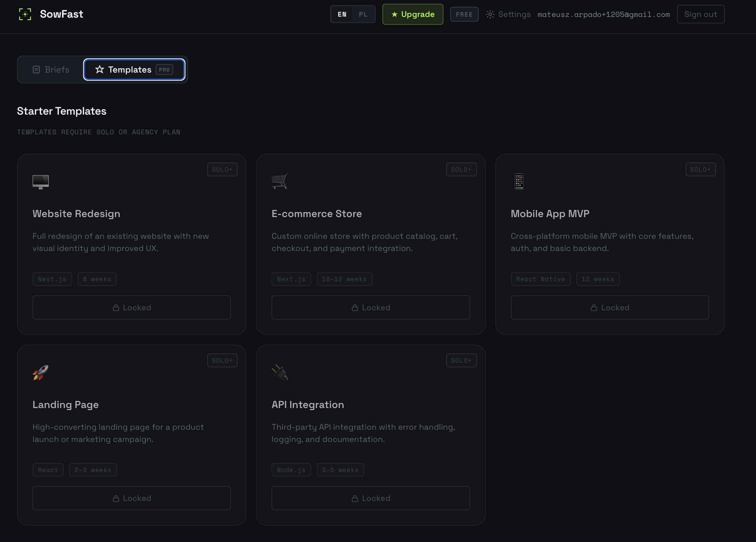Click E-commerce Store description text
This screenshot has height=542, width=756.
coord(365,242)
